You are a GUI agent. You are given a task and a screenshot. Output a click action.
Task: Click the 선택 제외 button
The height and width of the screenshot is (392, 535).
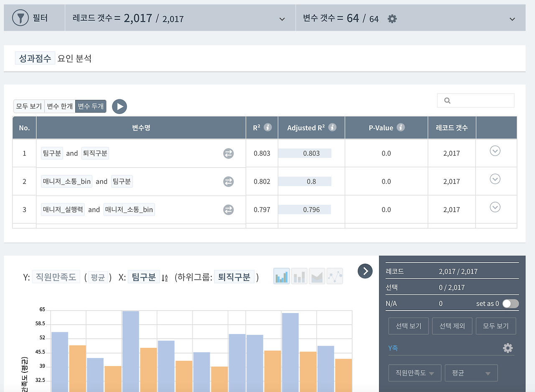(452, 326)
